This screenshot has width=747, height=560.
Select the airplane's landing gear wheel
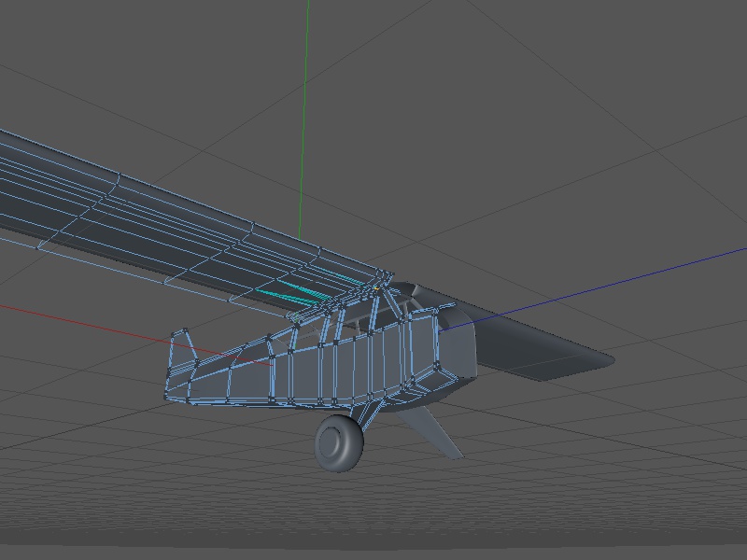(x=339, y=442)
